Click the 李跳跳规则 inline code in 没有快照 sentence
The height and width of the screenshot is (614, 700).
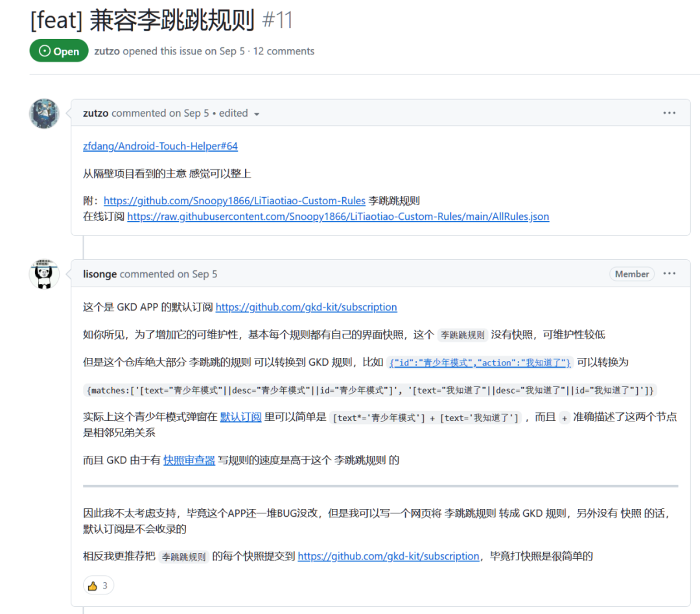pos(463,335)
